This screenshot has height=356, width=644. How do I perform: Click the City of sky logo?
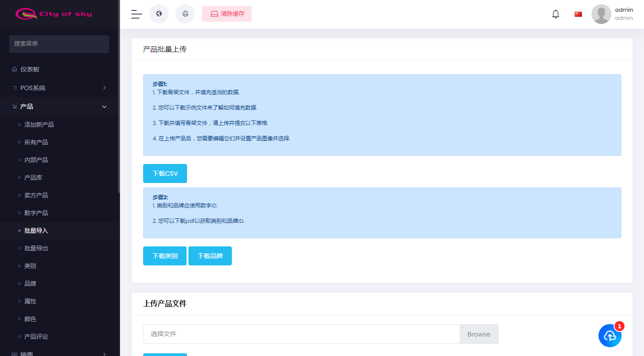pyautogui.click(x=53, y=14)
